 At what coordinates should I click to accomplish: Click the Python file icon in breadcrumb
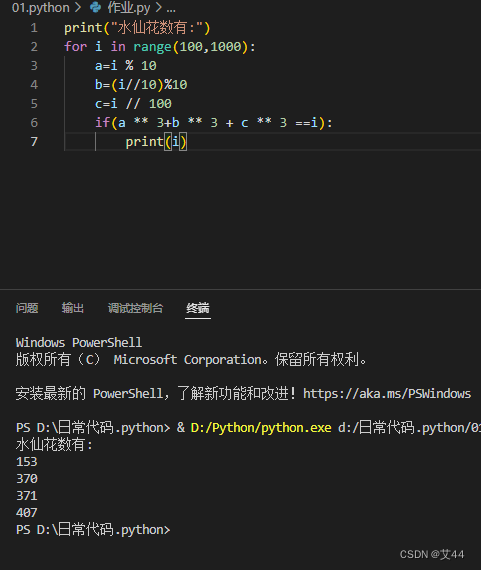pos(96,7)
